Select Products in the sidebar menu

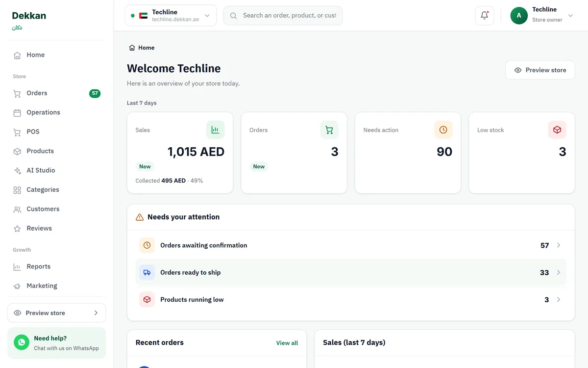point(57,151)
